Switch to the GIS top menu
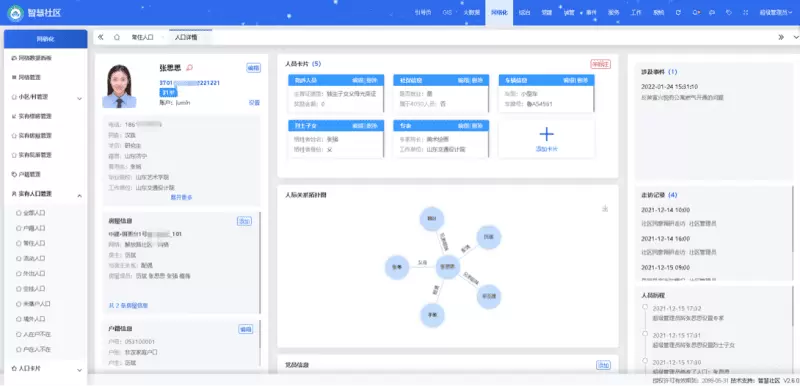The height and width of the screenshot is (386, 800). coord(447,13)
